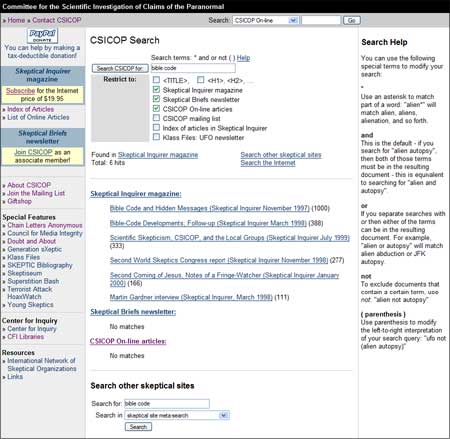Click Skeptical Inquirer magazine results heading

coord(136,194)
